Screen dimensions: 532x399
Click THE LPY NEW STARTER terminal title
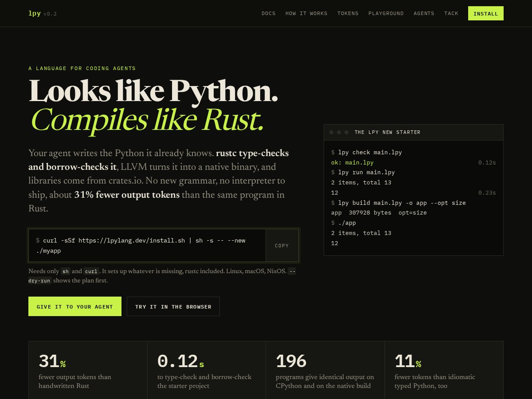(387, 132)
